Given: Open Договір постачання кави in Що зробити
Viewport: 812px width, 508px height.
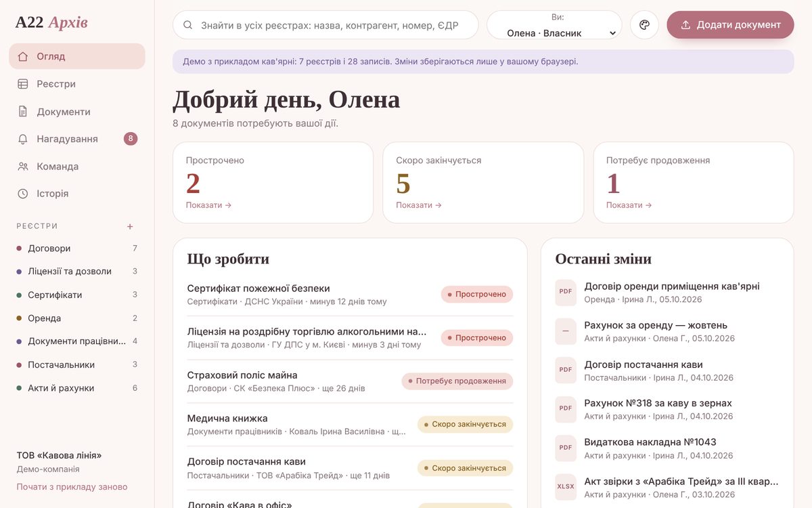Looking at the screenshot, I should 350,468.
